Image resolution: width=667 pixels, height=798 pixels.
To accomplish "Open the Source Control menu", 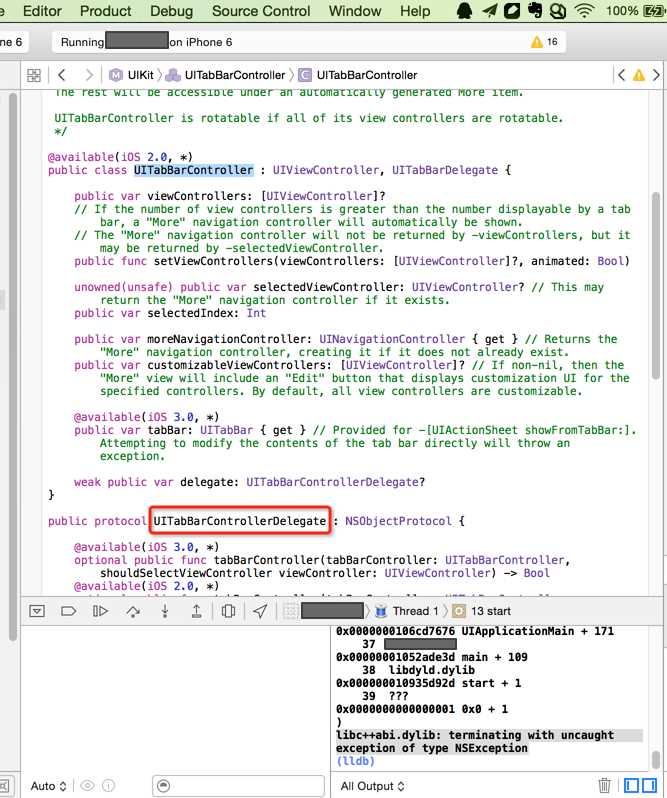I will pos(261,11).
